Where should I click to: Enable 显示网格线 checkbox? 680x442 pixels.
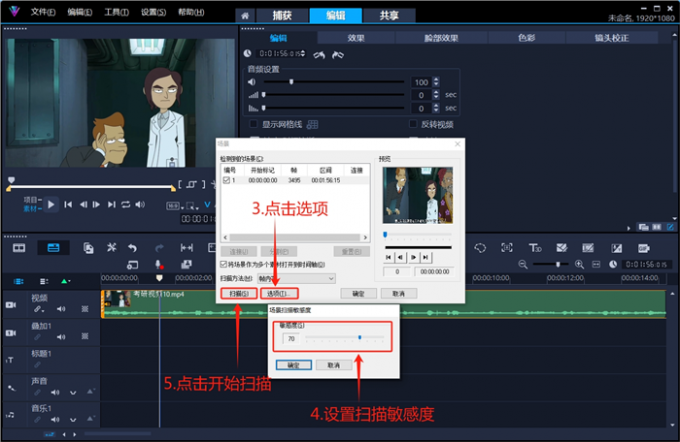(254, 124)
